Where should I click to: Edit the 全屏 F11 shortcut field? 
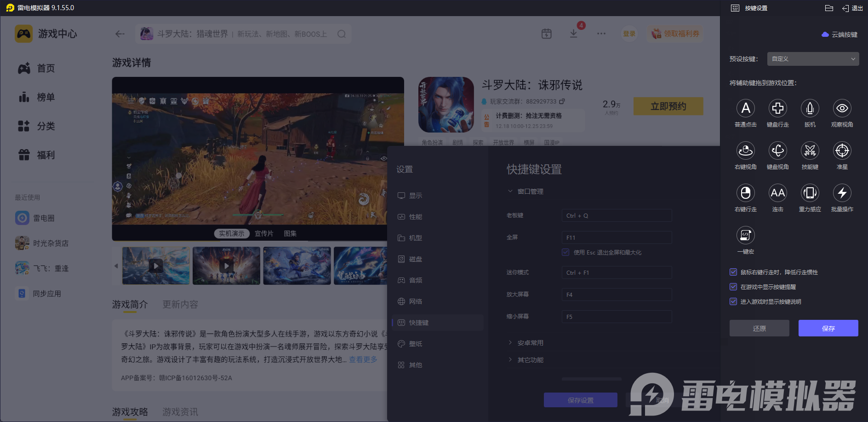pyautogui.click(x=617, y=237)
